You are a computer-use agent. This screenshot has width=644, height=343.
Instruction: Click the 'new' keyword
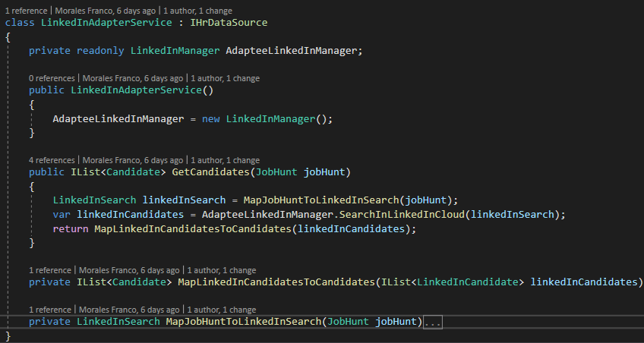tap(210, 119)
